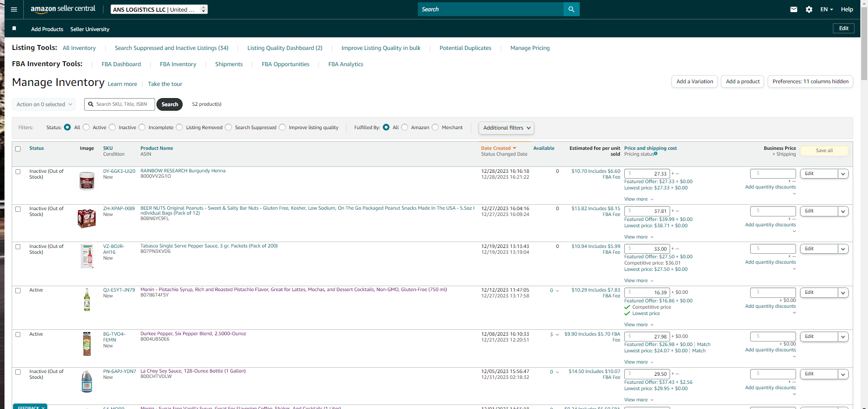Viewport: 868px width, 409px height.
Task: Go to FBA Inventory tab
Action: coord(178,64)
